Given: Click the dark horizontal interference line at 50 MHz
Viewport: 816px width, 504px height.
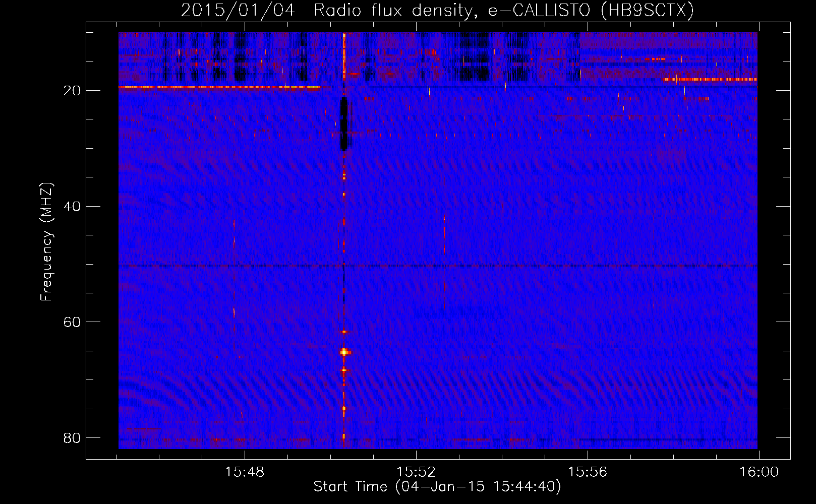Looking at the screenshot, I should (x=438, y=266).
